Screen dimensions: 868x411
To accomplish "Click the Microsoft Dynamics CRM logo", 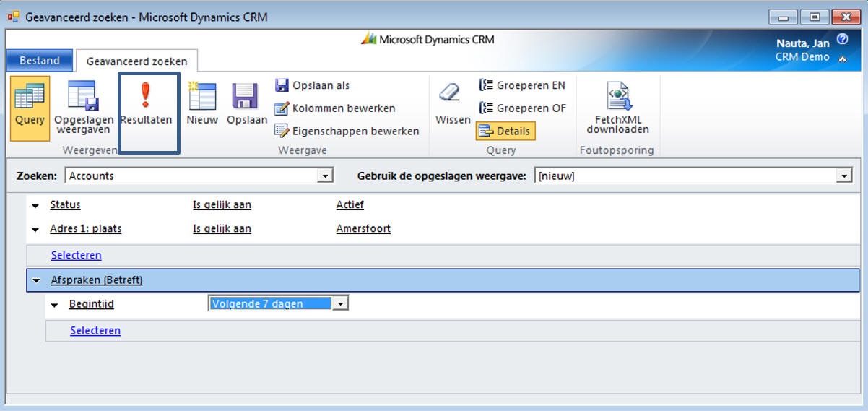I will point(428,39).
